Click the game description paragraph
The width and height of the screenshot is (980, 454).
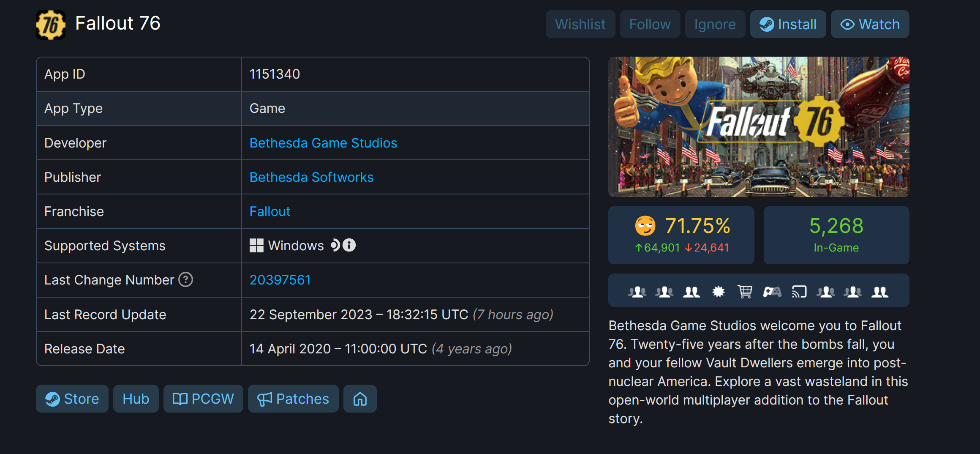[758, 372]
